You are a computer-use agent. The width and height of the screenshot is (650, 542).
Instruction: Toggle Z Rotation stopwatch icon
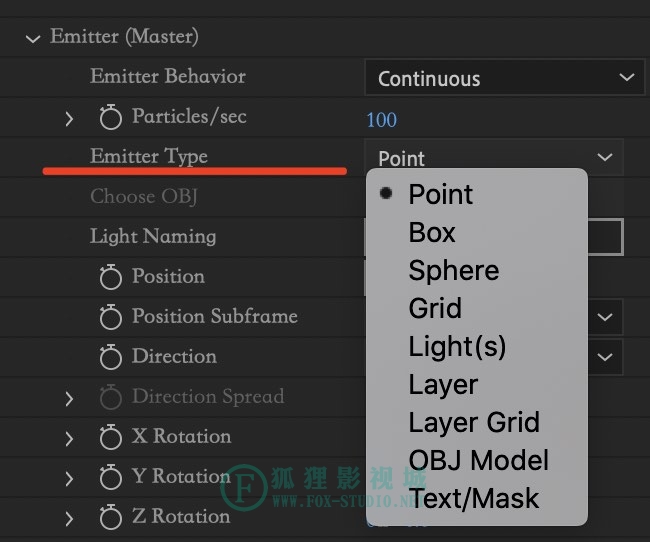point(111,517)
